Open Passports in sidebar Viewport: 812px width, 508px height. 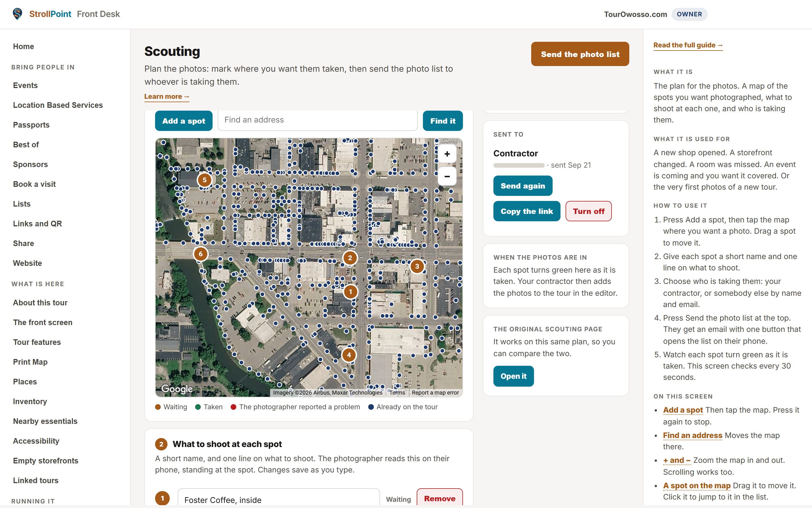pos(31,125)
